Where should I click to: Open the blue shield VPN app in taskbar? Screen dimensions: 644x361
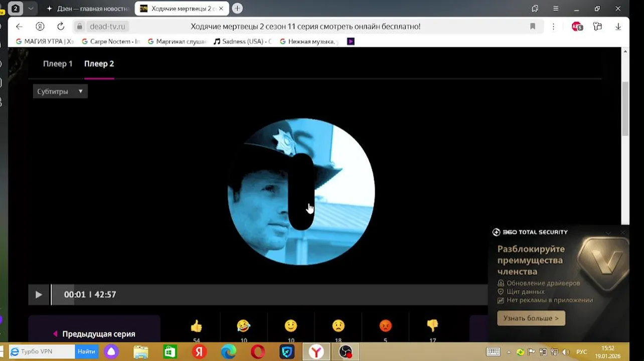(287, 352)
